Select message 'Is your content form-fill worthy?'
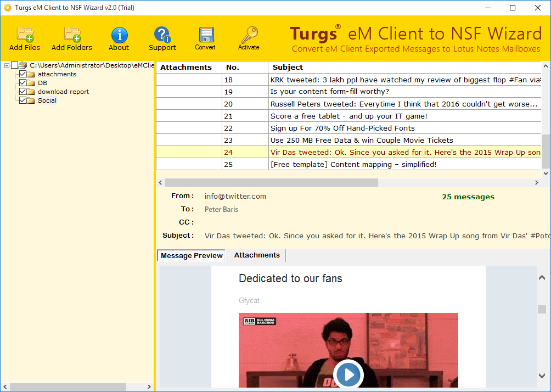 point(348,92)
